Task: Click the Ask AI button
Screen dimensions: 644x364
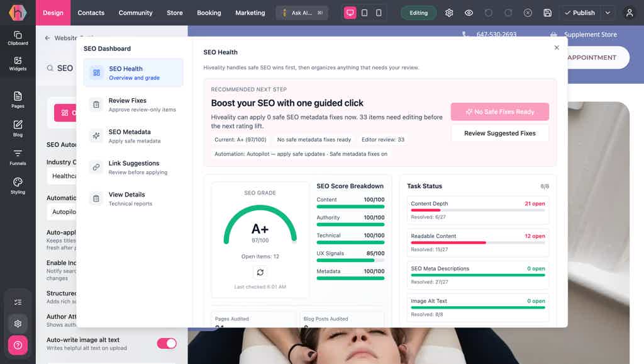Action: tap(302, 13)
